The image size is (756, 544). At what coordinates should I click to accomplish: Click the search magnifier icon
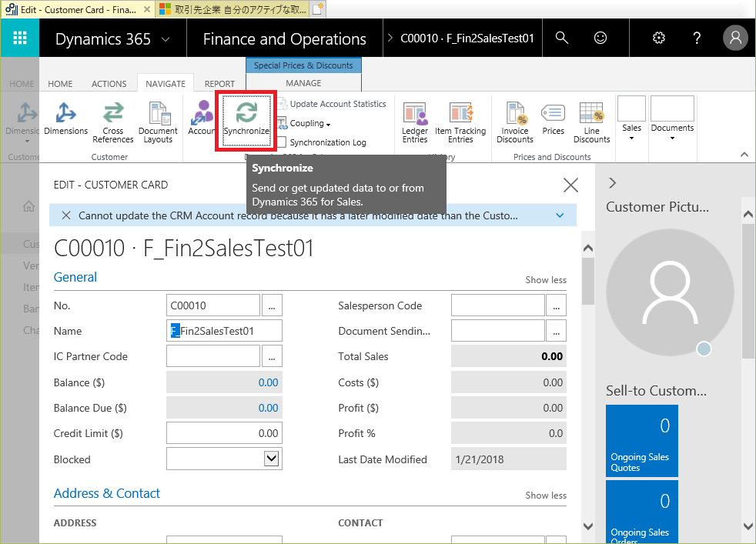click(x=562, y=38)
